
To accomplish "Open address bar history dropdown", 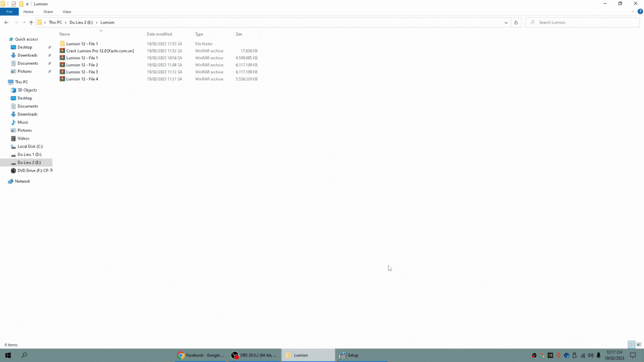I will click(506, 22).
